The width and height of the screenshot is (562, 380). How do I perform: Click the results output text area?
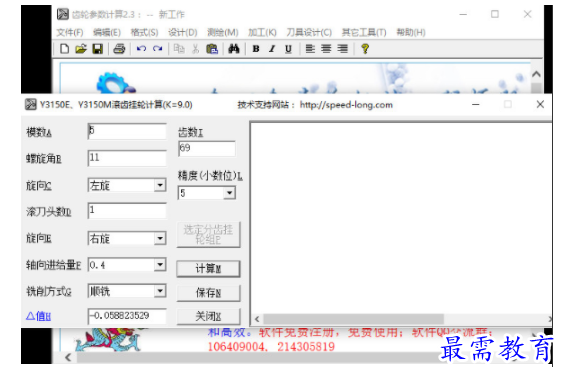401,218
